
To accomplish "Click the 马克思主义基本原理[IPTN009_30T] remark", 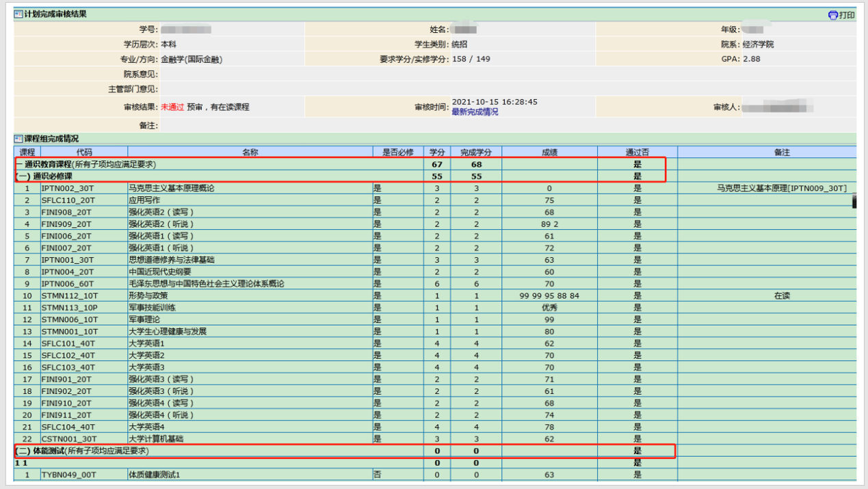I will tap(782, 188).
